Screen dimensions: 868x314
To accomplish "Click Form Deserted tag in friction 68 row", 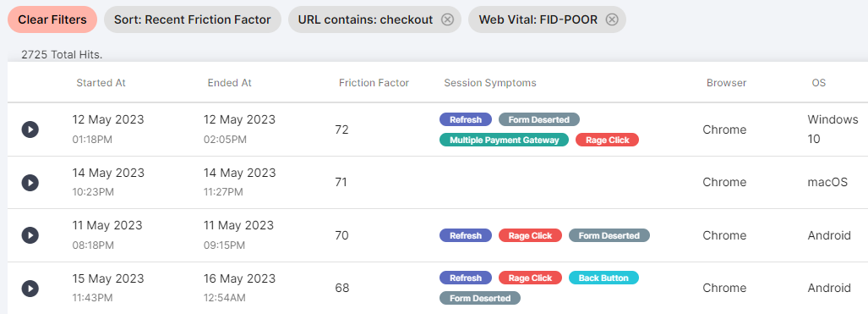I will coord(480,298).
